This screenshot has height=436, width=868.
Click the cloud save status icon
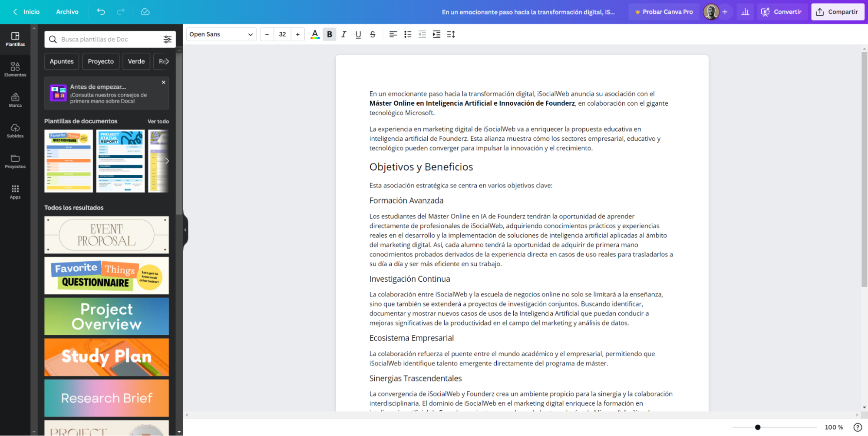click(145, 12)
